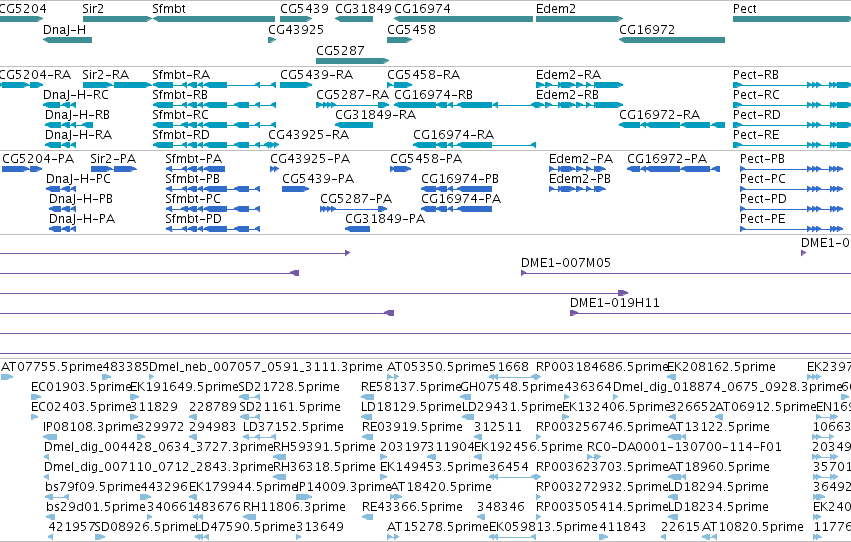
Task: Open BAC clone DME1-019H11 label
Action: 615,303
